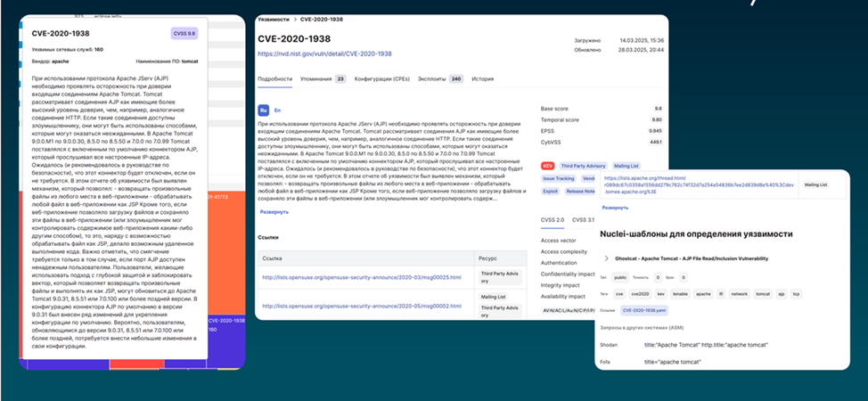Click the Access vector label
The image size is (868, 401).
[559, 241]
